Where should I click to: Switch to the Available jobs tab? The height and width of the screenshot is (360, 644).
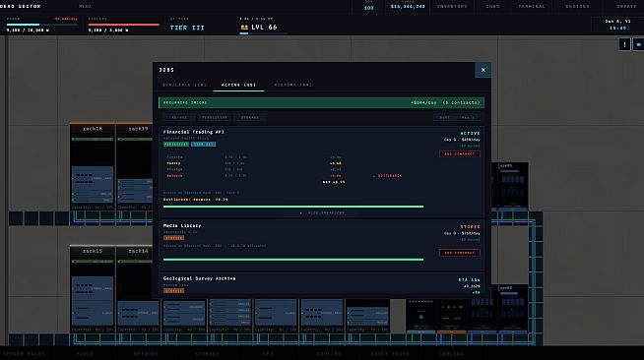point(184,85)
